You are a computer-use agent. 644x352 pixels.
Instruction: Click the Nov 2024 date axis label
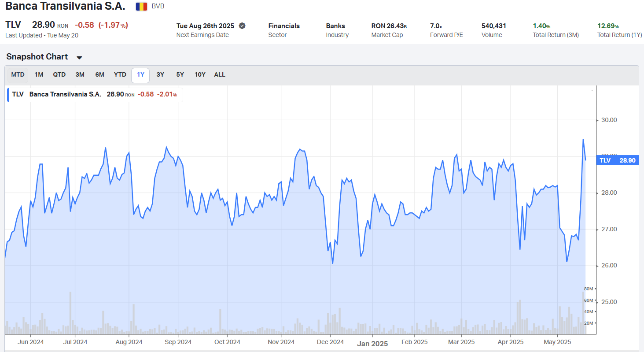coord(281,342)
